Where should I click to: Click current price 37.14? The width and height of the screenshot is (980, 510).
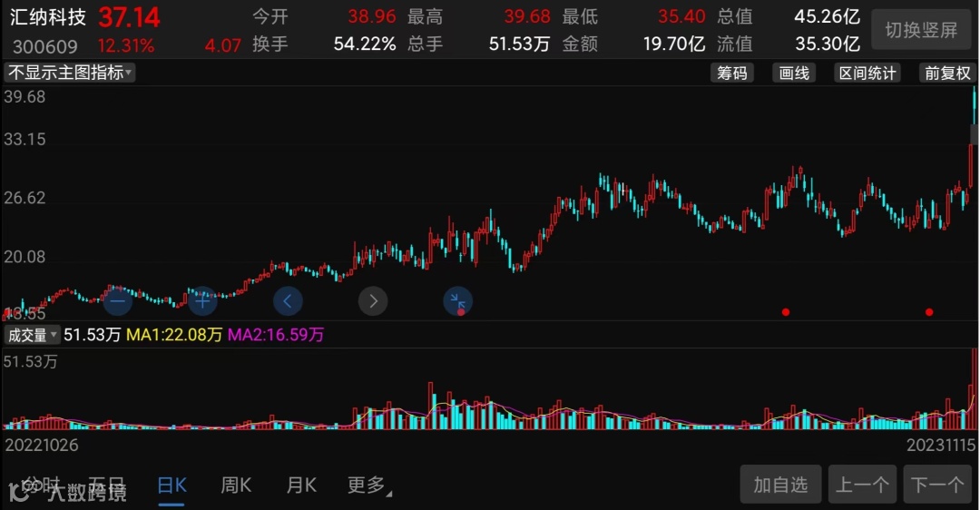[129, 17]
